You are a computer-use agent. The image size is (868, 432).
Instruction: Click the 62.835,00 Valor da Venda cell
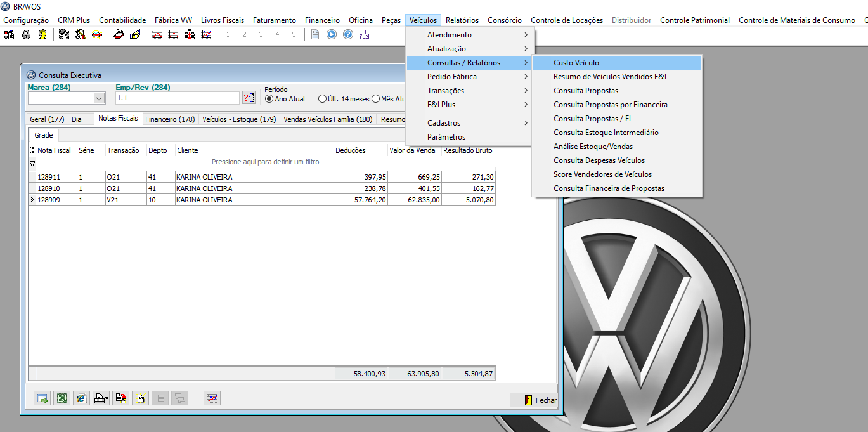tap(415, 200)
